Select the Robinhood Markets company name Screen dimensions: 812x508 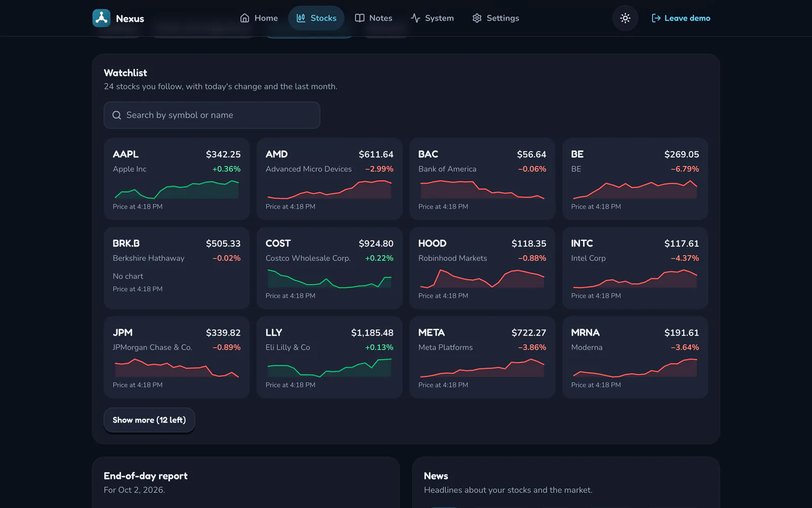[453, 259]
